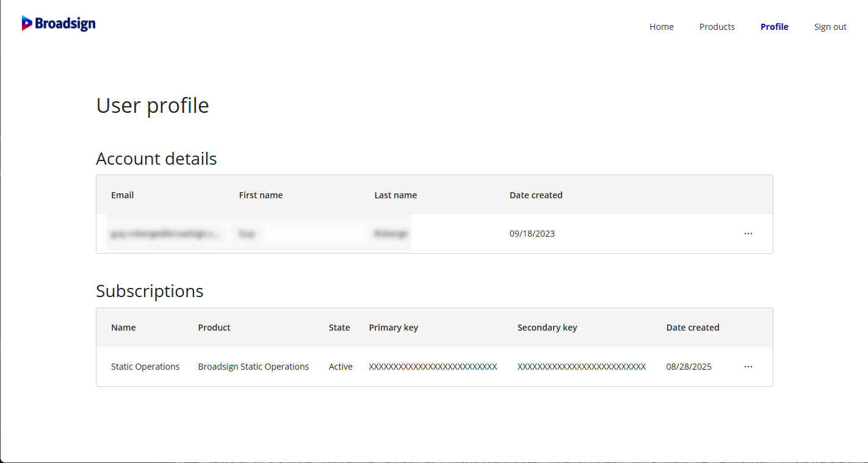Click the Last name column header
The width and height of the screenshot is (868, 463).
396,195
